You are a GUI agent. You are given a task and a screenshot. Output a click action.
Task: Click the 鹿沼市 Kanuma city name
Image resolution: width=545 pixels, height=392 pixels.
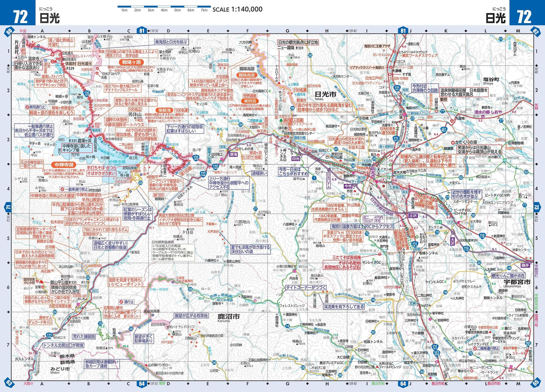(x=229, y=318)
